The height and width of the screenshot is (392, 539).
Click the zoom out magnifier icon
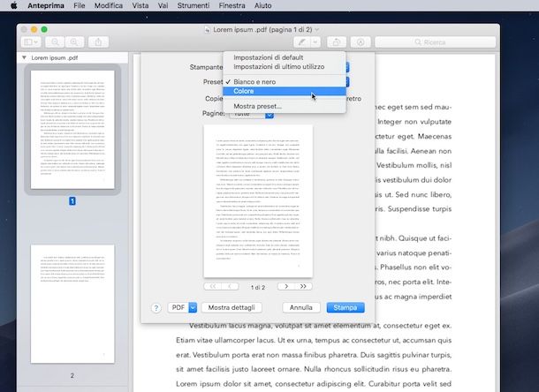(56, 41)
